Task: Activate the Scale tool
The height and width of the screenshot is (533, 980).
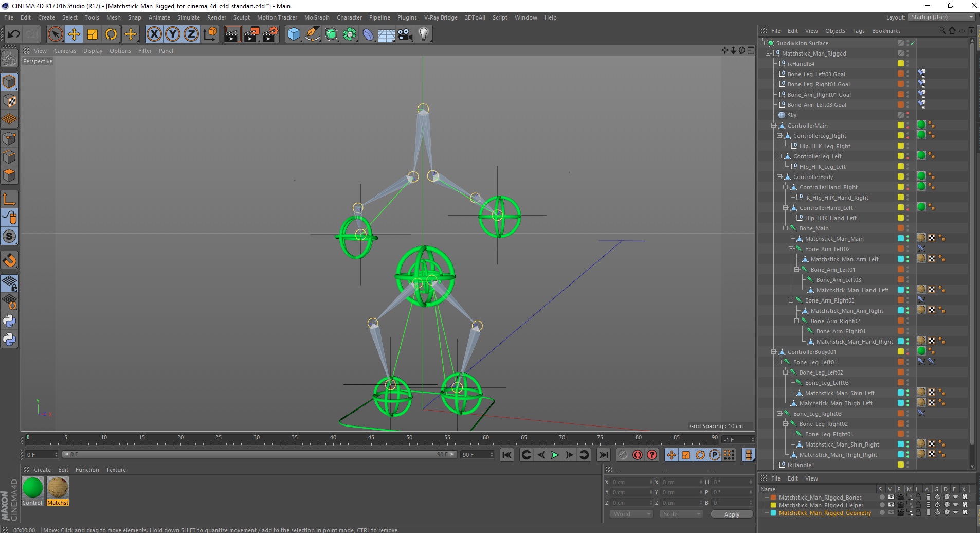Action: (x=93, y=34)
